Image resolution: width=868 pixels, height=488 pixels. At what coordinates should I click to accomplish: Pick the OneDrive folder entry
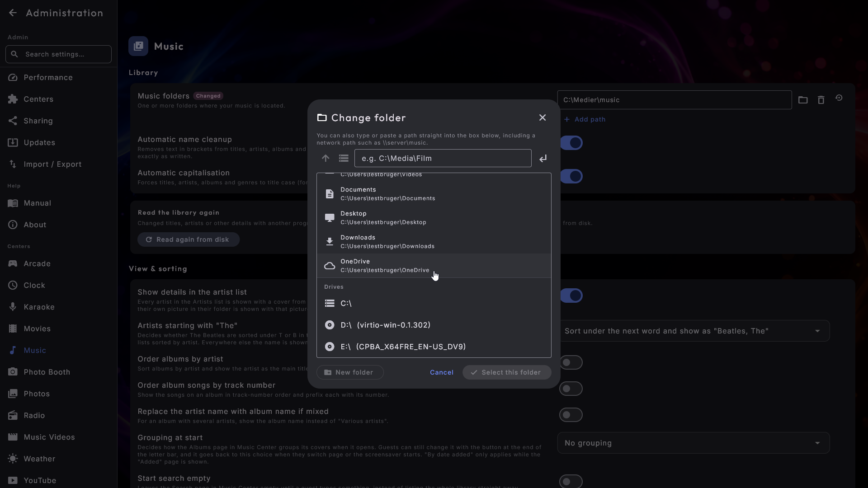pyautogui.click(x=434, y=266)
